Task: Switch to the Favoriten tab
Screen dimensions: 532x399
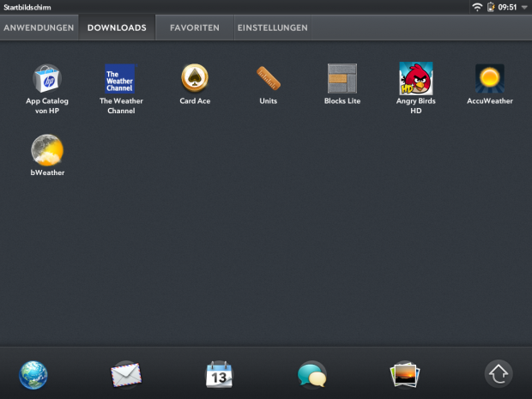Action: coord(194,27)
